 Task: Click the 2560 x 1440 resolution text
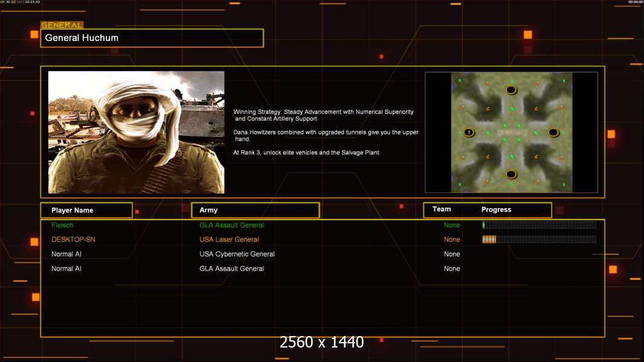point(321,342)
